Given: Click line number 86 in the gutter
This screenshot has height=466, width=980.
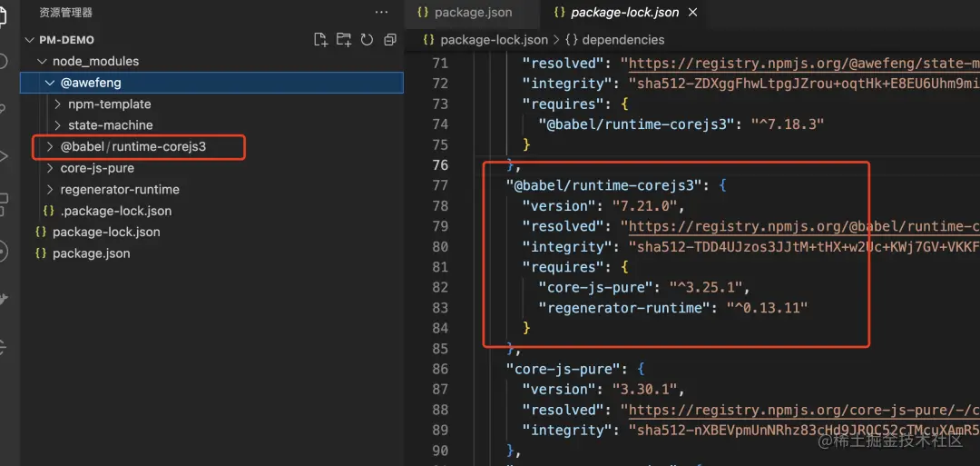Looking at the screenshot, I should click(x=440, y=369).
